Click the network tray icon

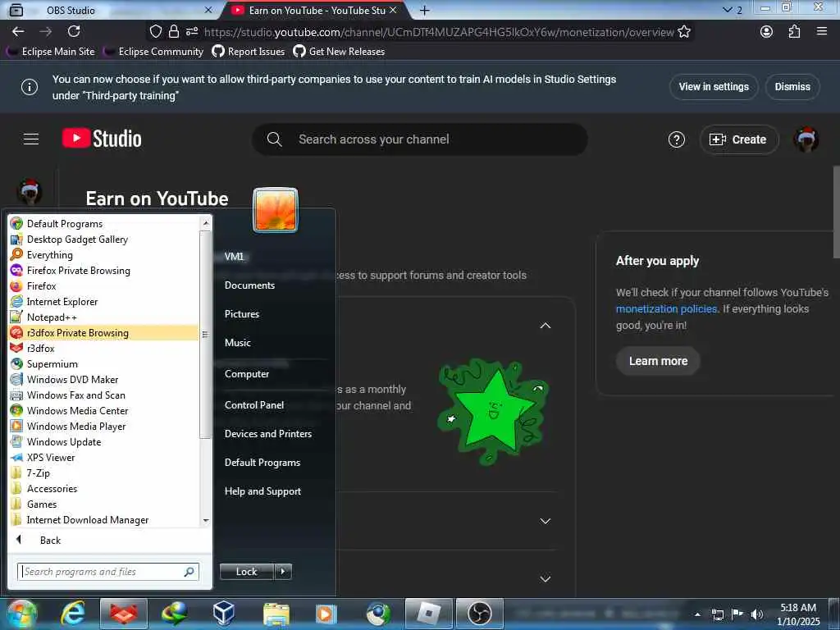click(x=717, y=614)
